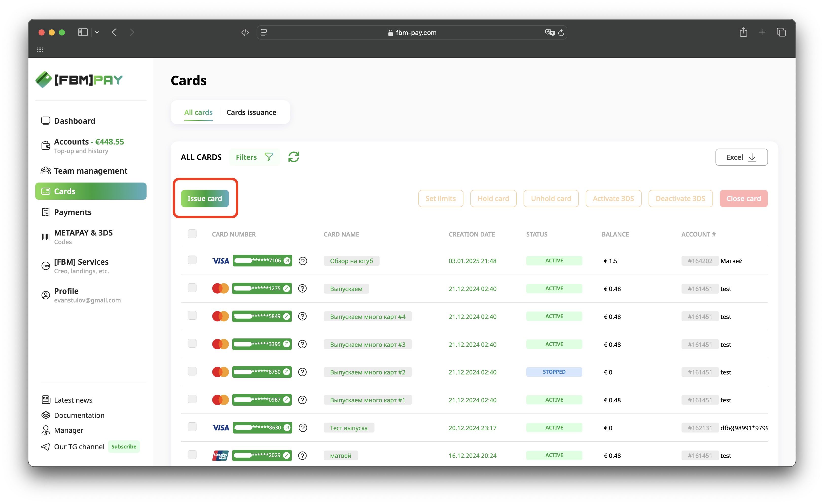
Task: Click the Filters funnel icon
Action: 269,157
